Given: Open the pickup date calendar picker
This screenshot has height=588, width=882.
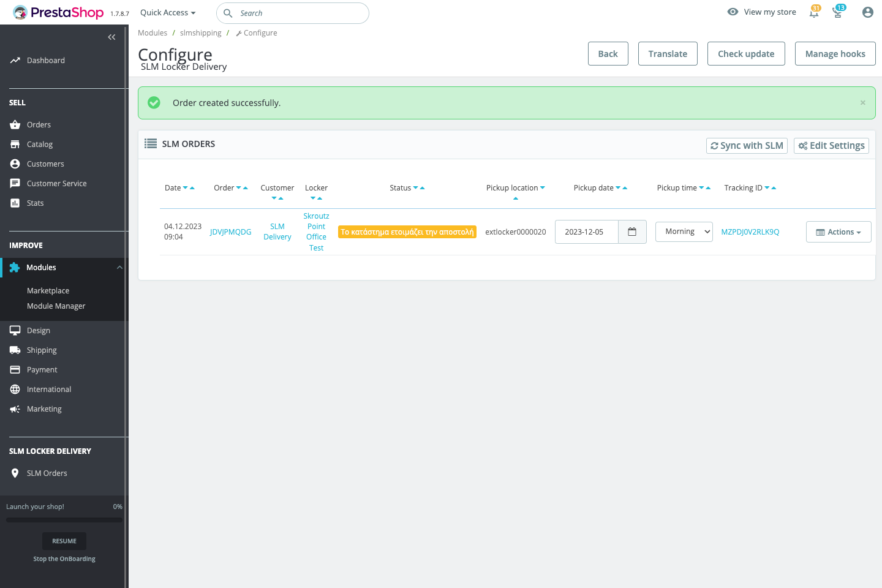Looking at the screenshot, I should 632,232.
